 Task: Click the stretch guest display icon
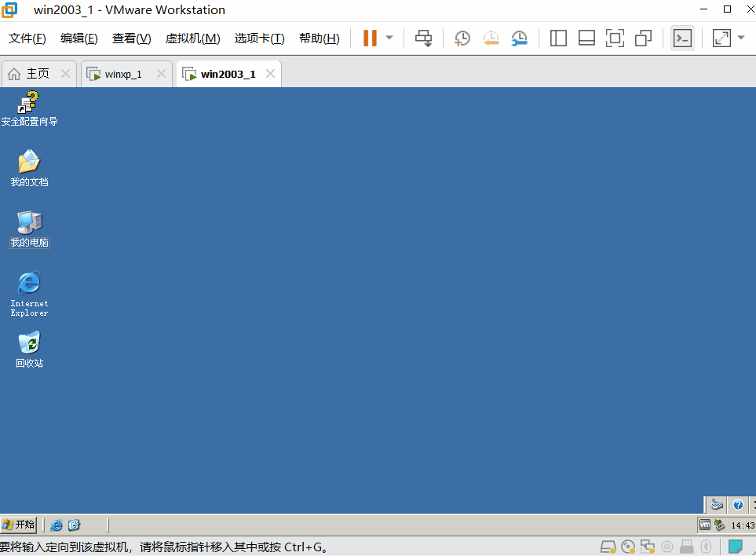click(721, 38)
